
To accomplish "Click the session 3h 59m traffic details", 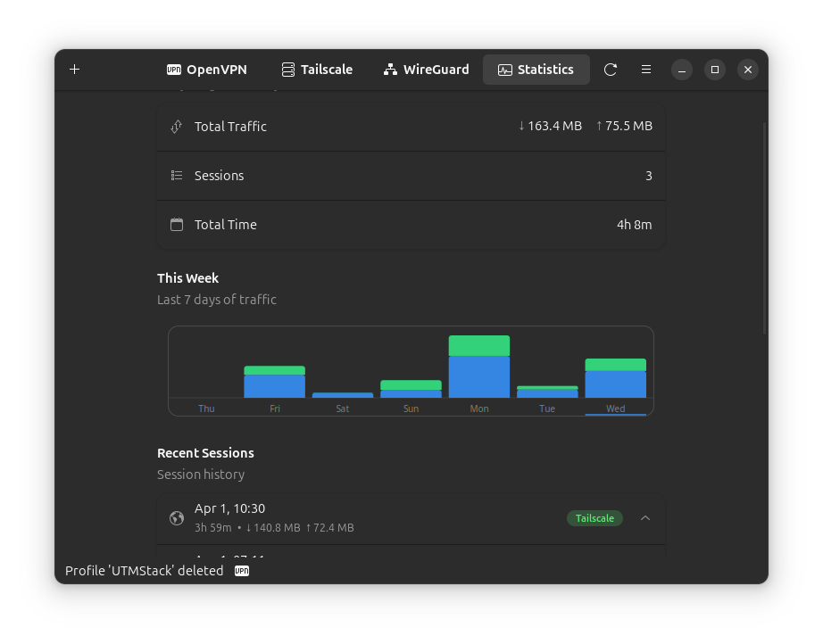I will click(274, 527).
